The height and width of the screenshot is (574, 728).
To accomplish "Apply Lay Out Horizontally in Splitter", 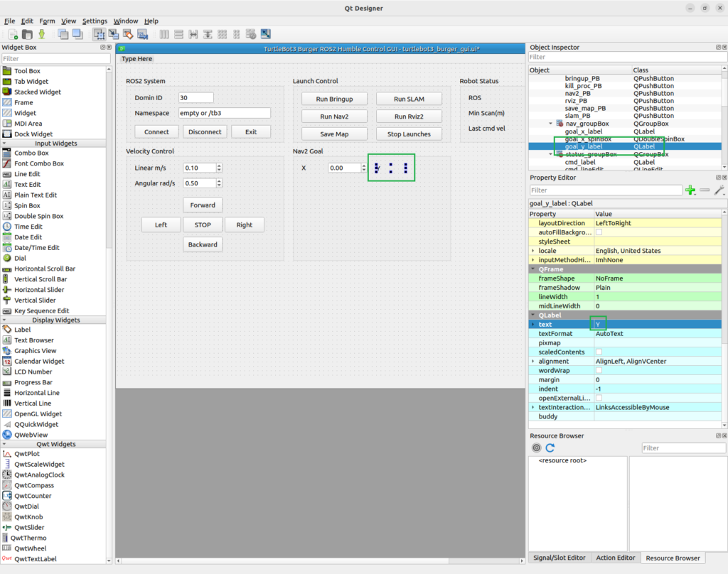I will pyautogui.click(x=193, y=34).
